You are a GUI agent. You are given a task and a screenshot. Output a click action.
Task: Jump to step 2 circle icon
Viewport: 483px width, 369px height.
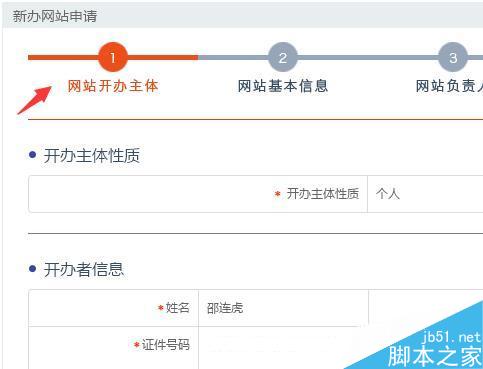pyautogui.click(x=283, y=57)
